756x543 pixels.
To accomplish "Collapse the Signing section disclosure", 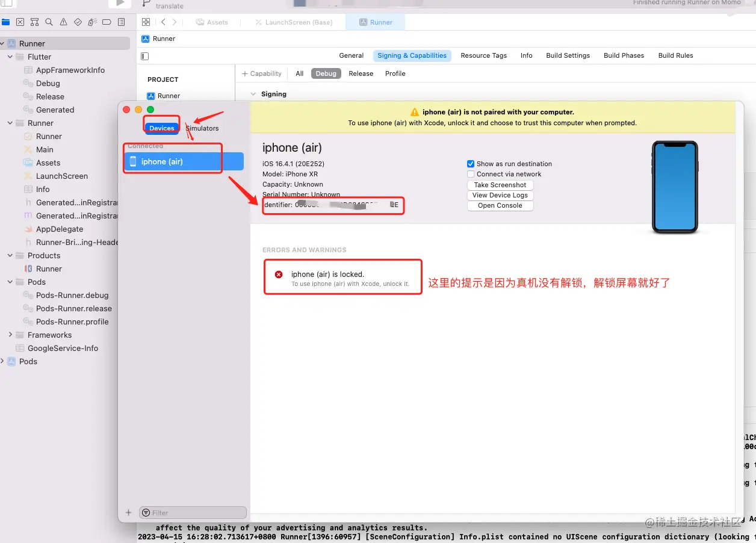I will click(x=253, y=94).
